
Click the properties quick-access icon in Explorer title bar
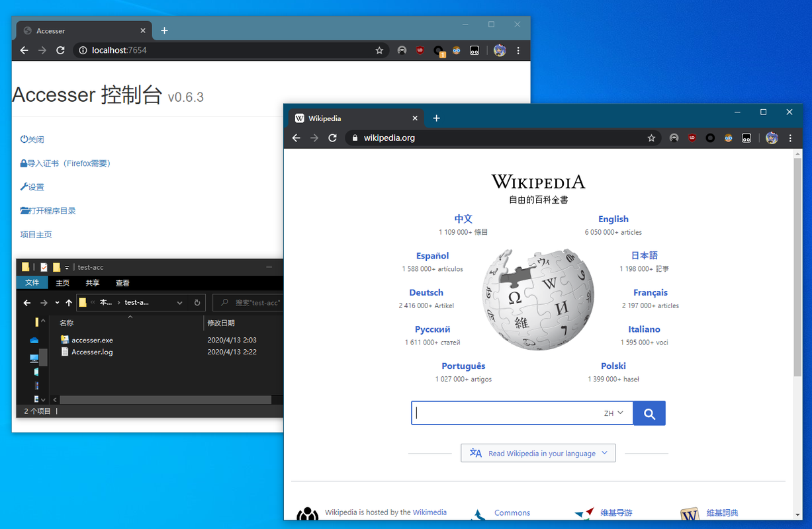44,267
